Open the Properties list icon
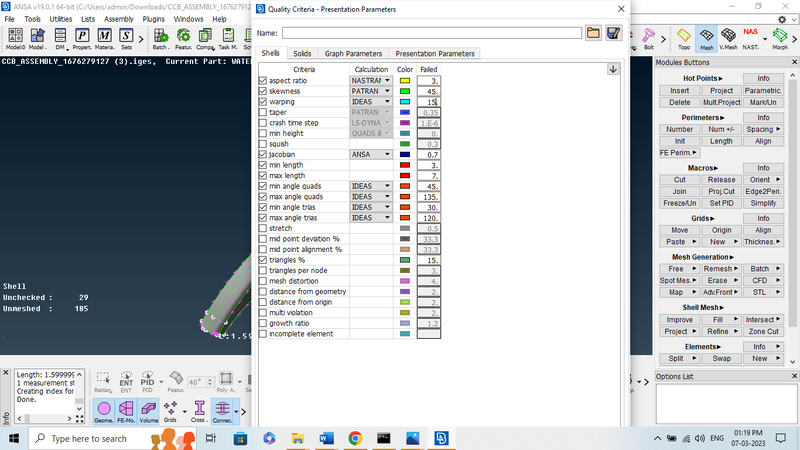 tap(82, 39)
